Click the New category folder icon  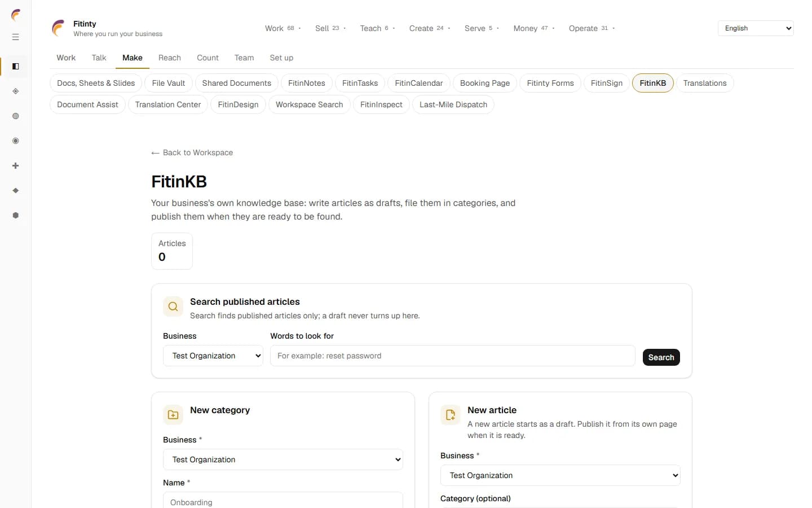(x=173, y=415)
